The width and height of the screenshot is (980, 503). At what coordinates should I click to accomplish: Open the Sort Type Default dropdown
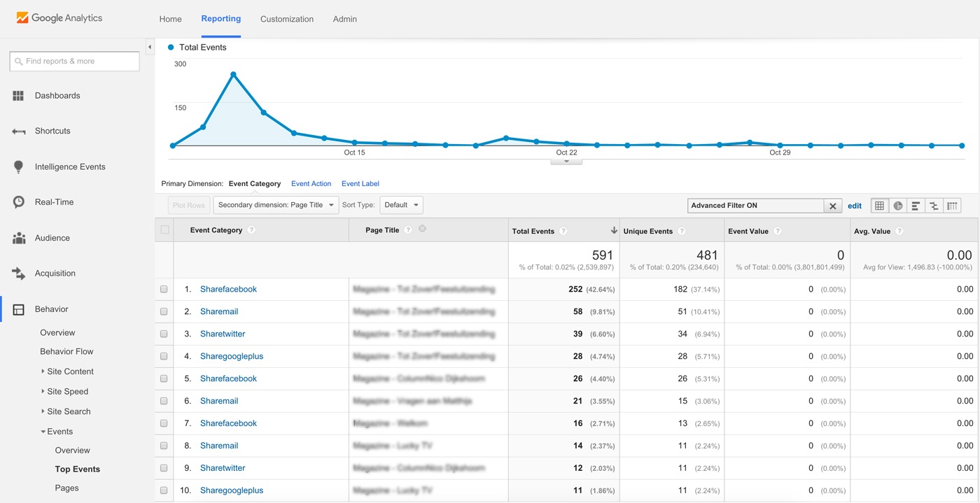pyautogui.click(x=401, y=205)
